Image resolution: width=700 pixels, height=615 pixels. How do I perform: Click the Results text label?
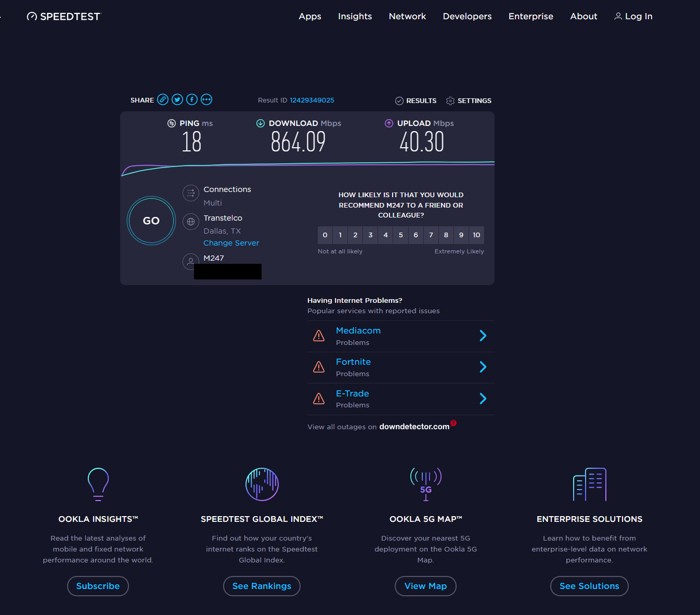(421, 101)
